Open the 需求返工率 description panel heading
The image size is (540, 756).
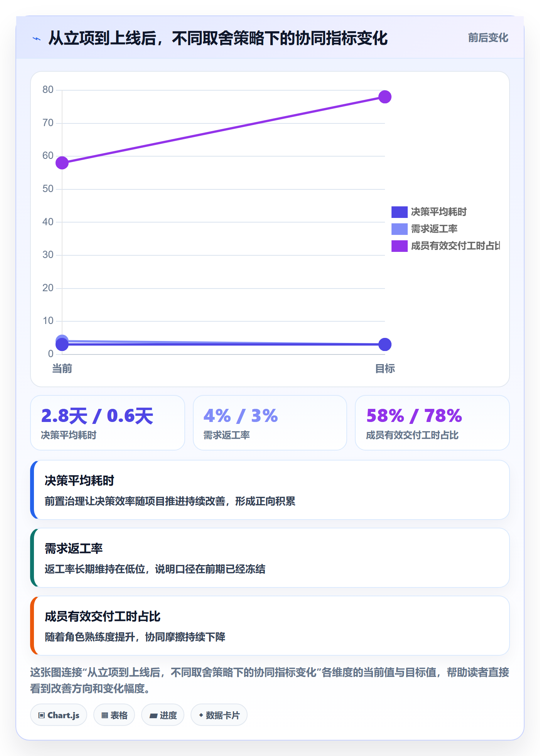(x=74, y=549)
